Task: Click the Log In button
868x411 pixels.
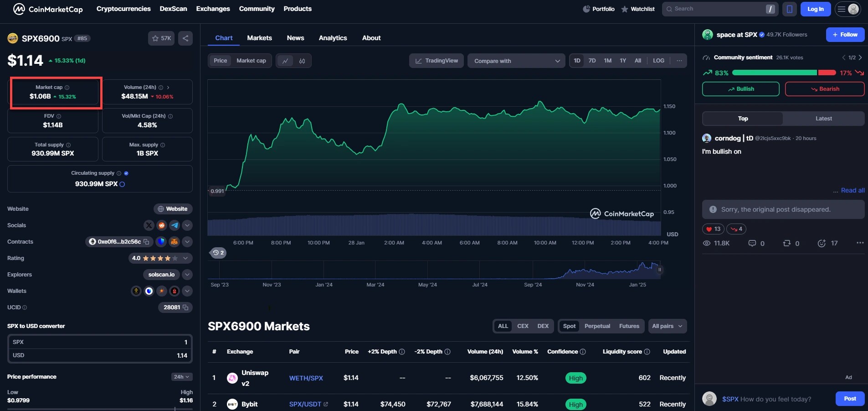Action: (x=815, y=9)
